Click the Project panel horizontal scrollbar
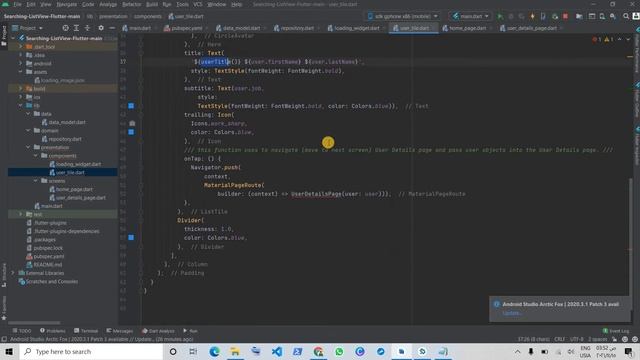Screen dimensions: 640x360 pos(34,323)
